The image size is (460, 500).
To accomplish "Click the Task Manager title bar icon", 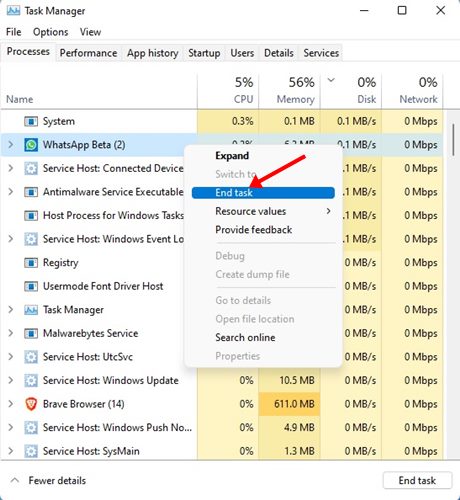I will click(x=13, y=11).
